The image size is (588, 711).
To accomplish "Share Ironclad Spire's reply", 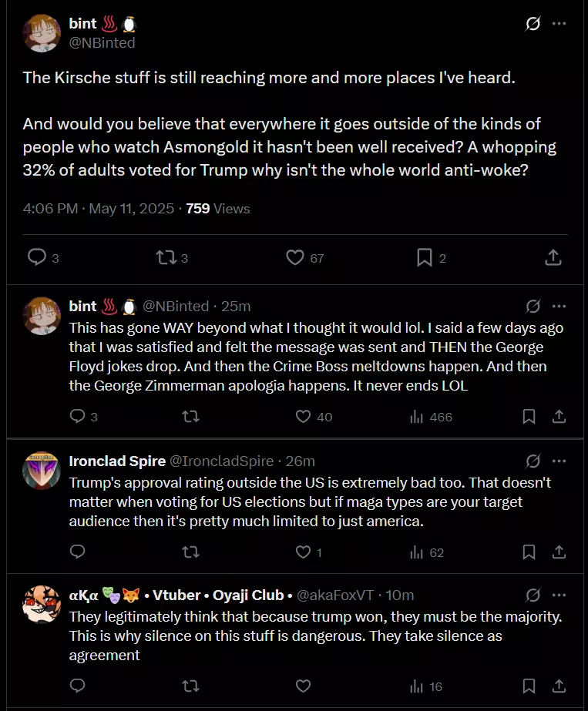I will 559,552.
